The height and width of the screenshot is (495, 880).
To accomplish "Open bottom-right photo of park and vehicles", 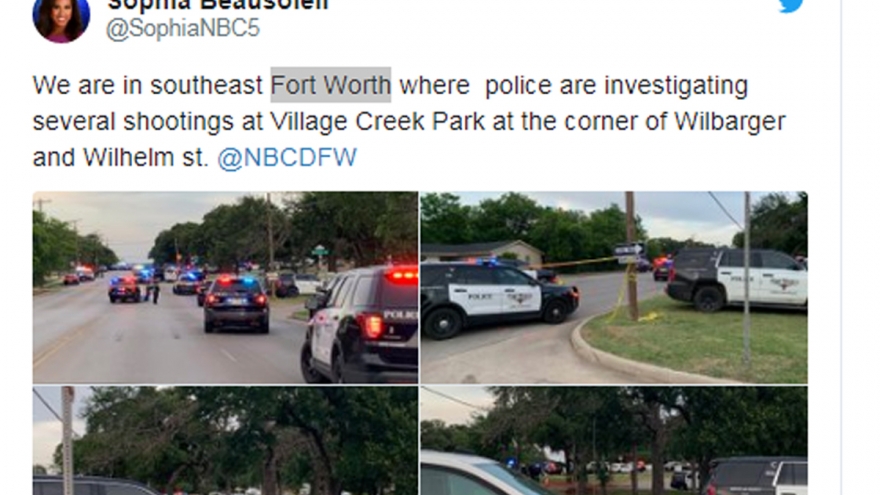I will tap(614, 441).
